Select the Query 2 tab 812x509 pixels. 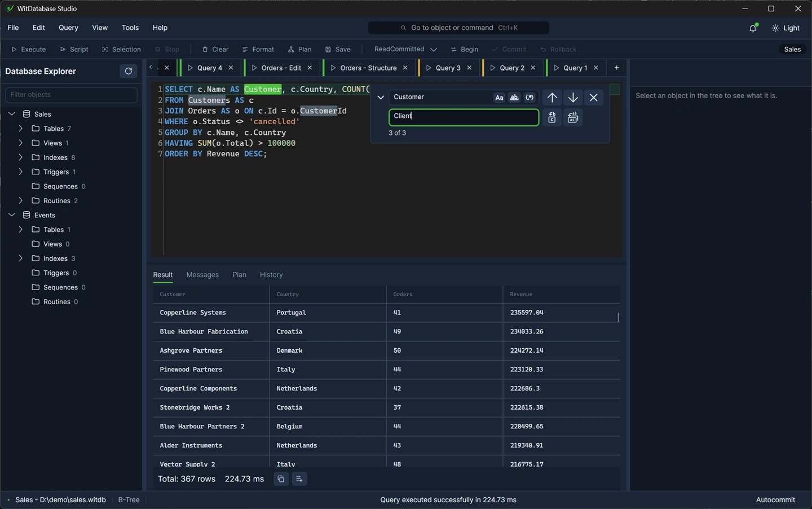pos(512,68)
